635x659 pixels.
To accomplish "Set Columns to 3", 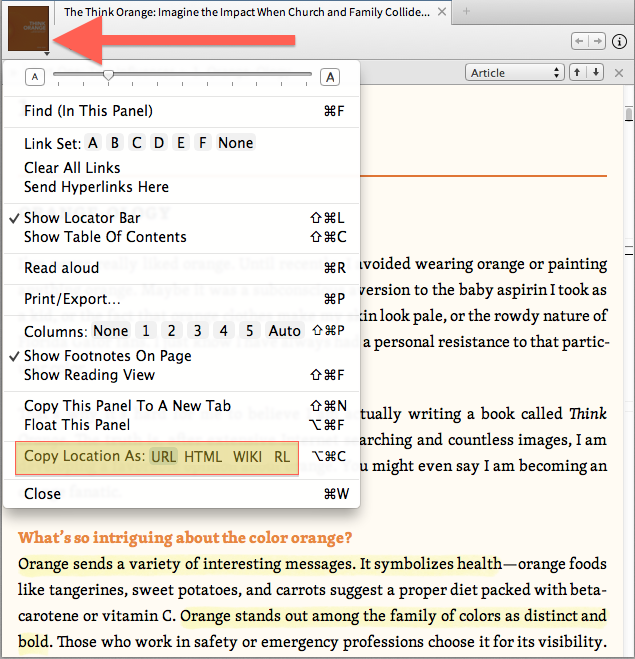I will coord(198,331).
